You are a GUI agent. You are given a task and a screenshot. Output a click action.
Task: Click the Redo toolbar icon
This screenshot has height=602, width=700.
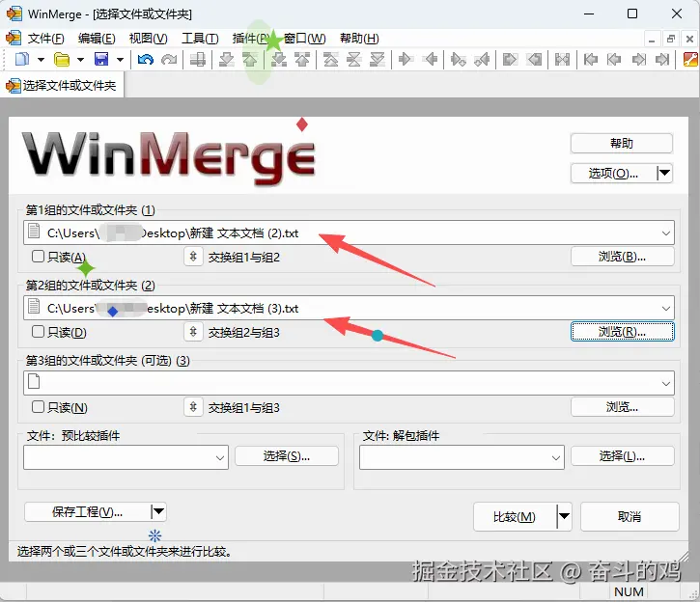click(x=169, y=59)
